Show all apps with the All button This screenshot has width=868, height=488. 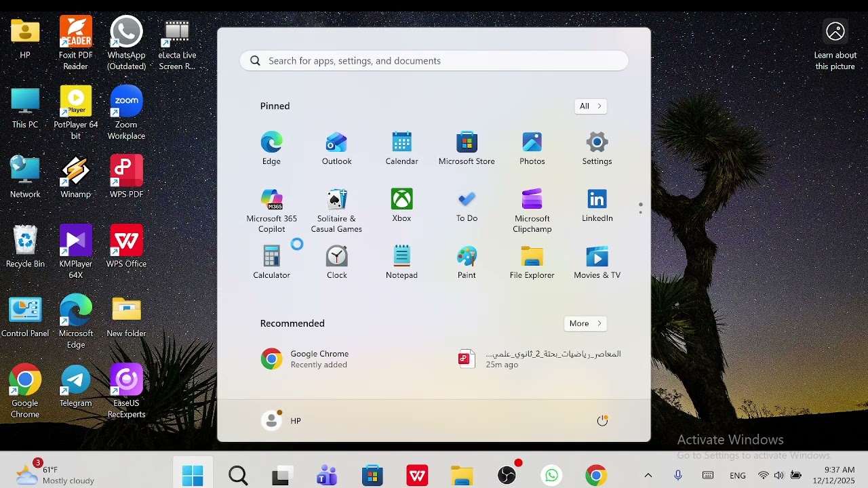click(590, 106)
